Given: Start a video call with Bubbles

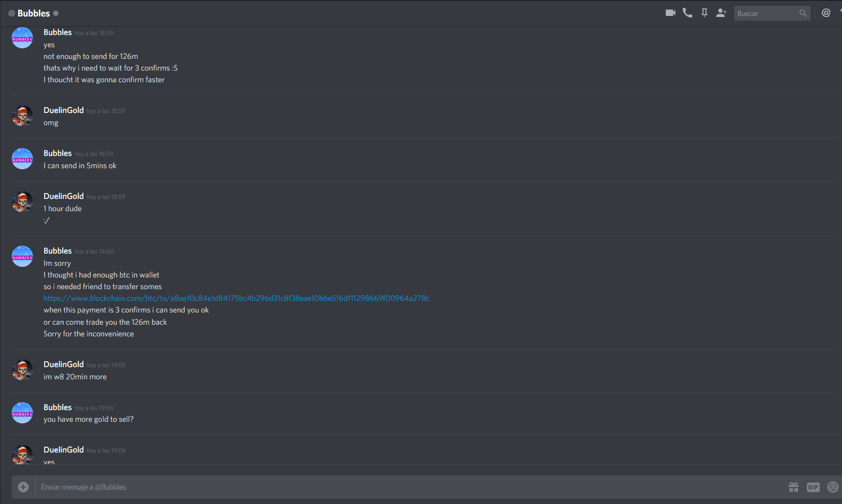Looking at the screenshot, I should coord(671,13).
